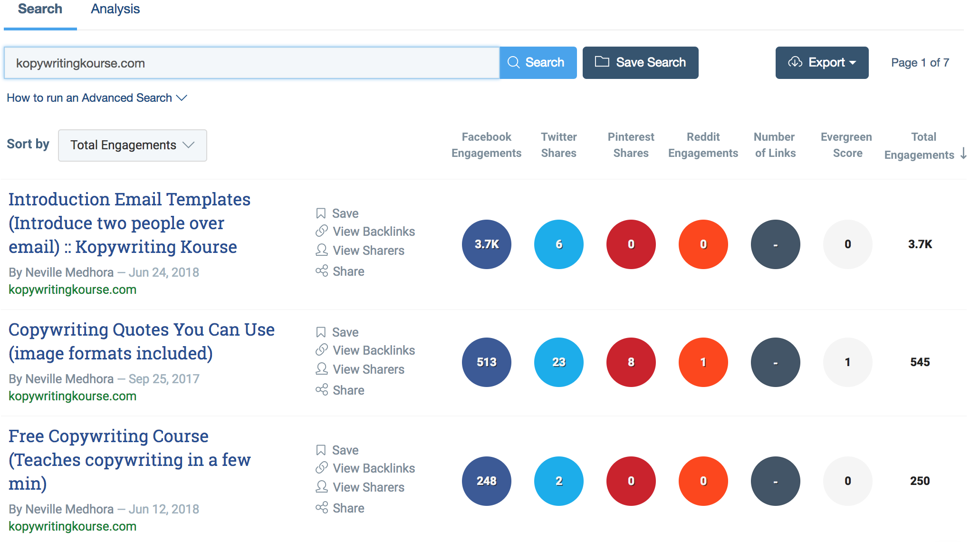Click the Twitter shares circle showing 23
This screenshot has width=980, height=542.
point(559,362)
